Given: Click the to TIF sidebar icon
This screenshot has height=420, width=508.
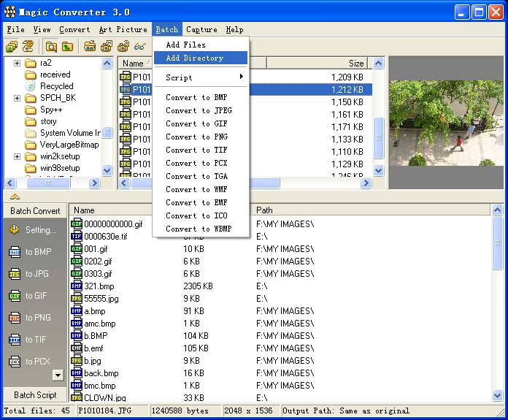Looking at the screenshot, I should click(x=15, y=340).
